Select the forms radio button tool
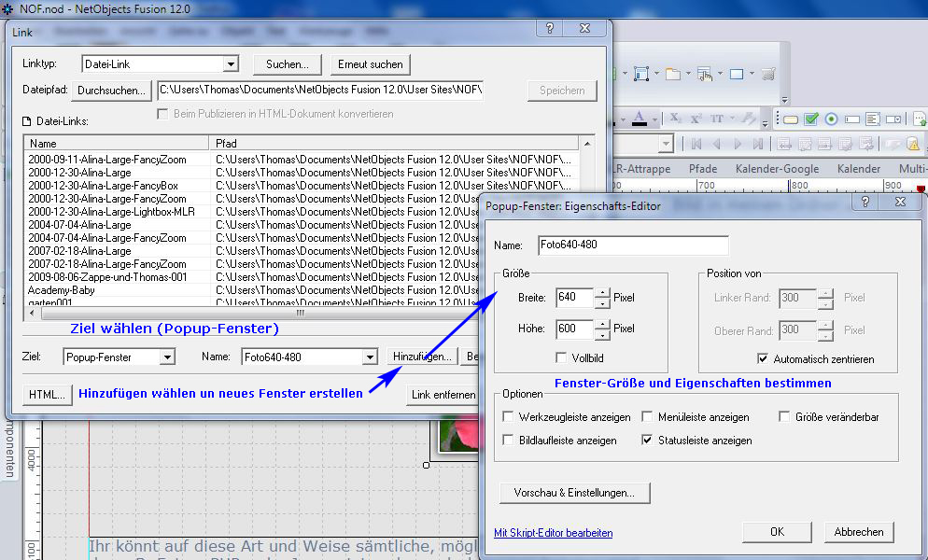Screen dimensions: 928x560 pos(831,119)
